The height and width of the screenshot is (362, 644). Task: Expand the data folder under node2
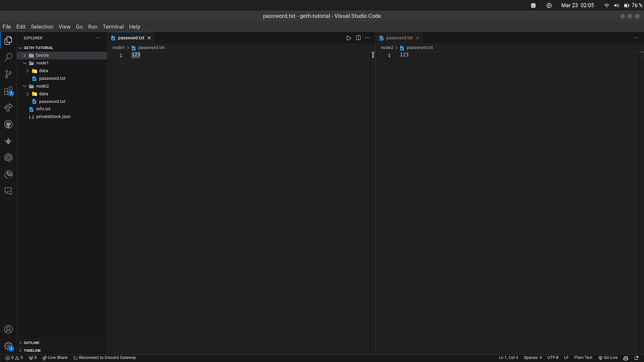[43, 94]
